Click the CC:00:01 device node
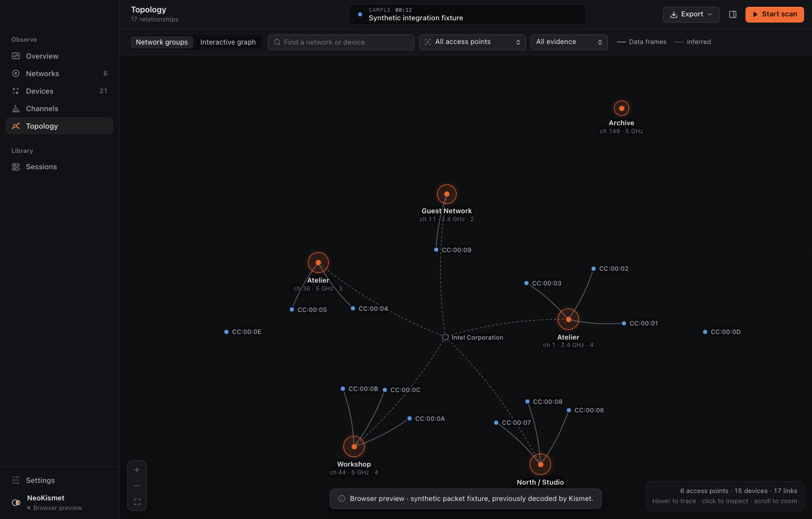812x519 pixels. coord(624,323)
